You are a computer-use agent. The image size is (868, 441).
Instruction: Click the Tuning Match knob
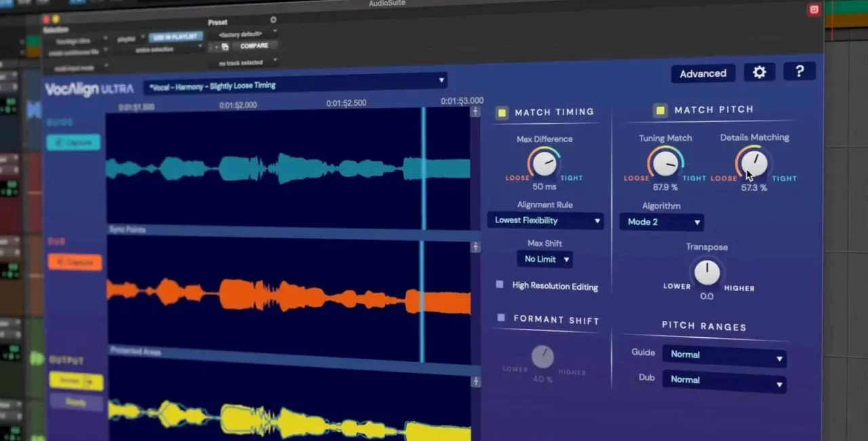point(665,164)
